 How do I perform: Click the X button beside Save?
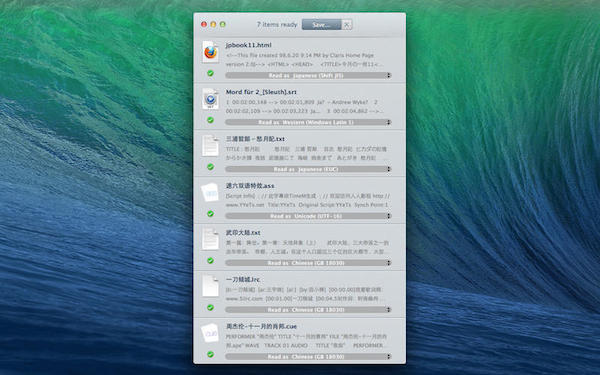(x=347, y=24)
